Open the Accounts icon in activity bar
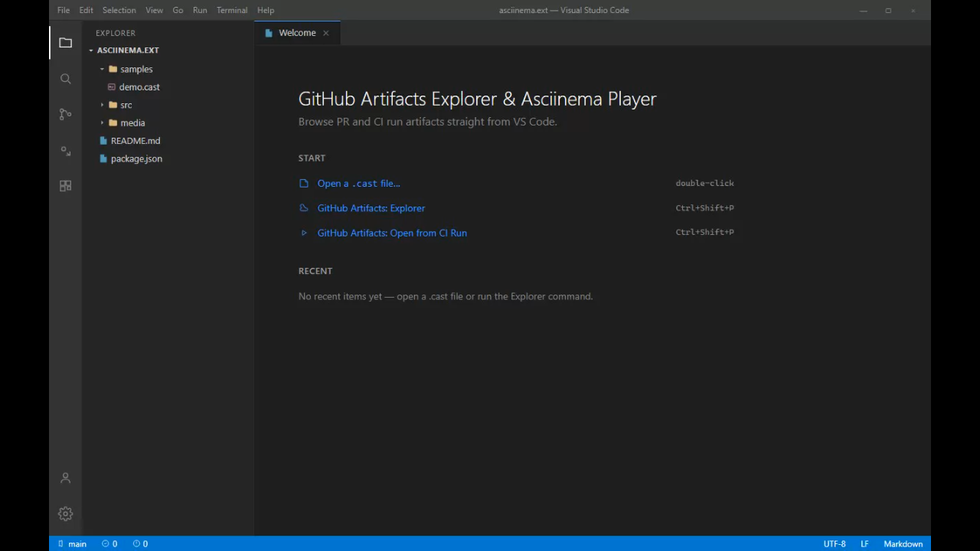 (x=65, y=478)
